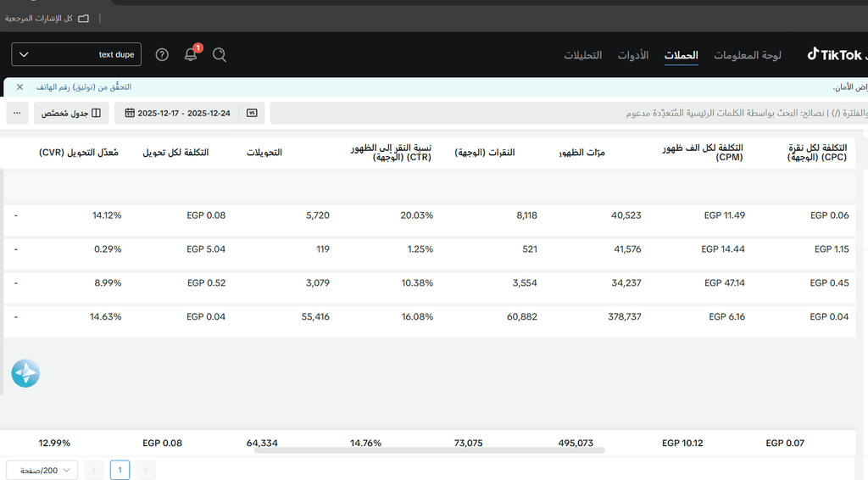This screenshot has height=480, width=868.
Task: Click the total 12.99% CVR value
Action: tap(54, 443)
